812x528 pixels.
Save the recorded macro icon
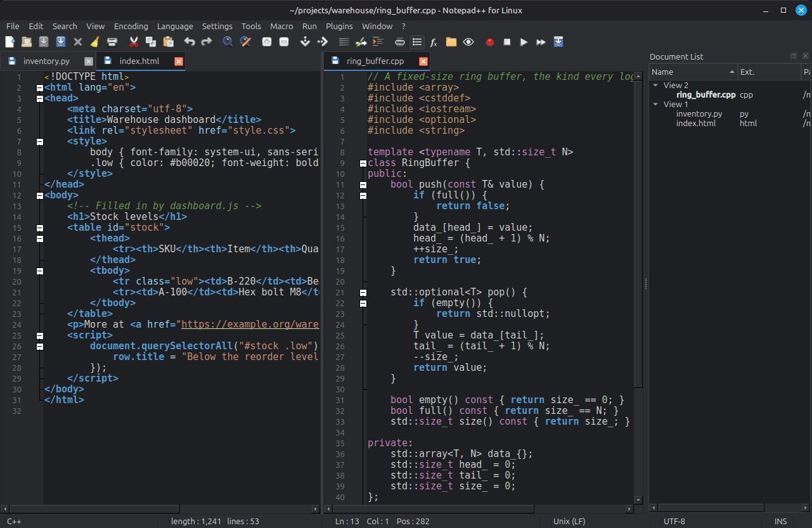pyautogui.click(x=558, y=42)
